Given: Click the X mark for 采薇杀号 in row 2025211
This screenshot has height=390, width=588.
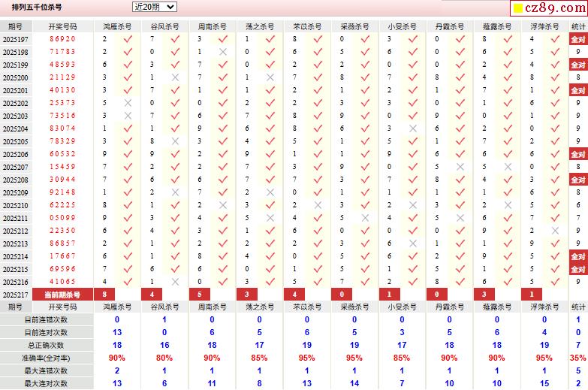Looking at the screenshot, I should click(x=365, y=218).
